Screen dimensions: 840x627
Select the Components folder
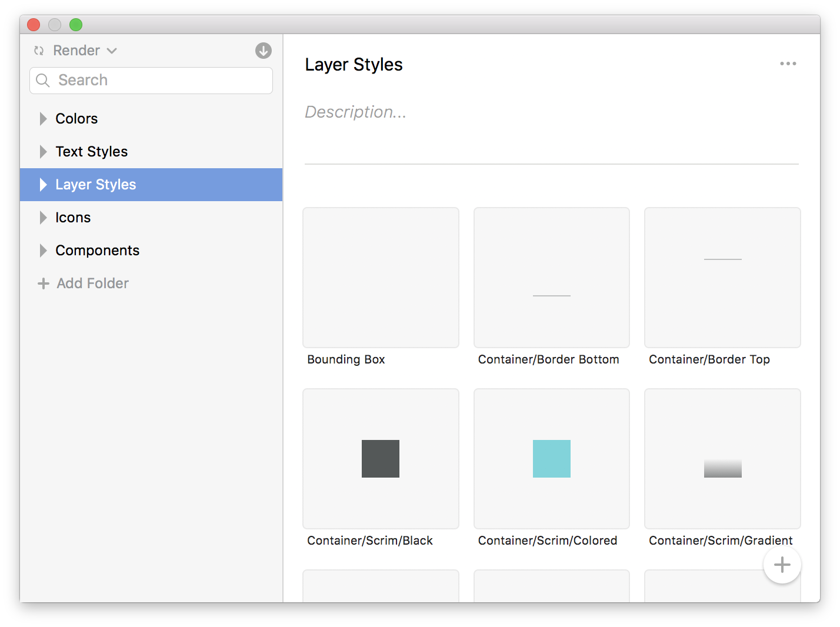pyautogui.click(x=151, y=251)
